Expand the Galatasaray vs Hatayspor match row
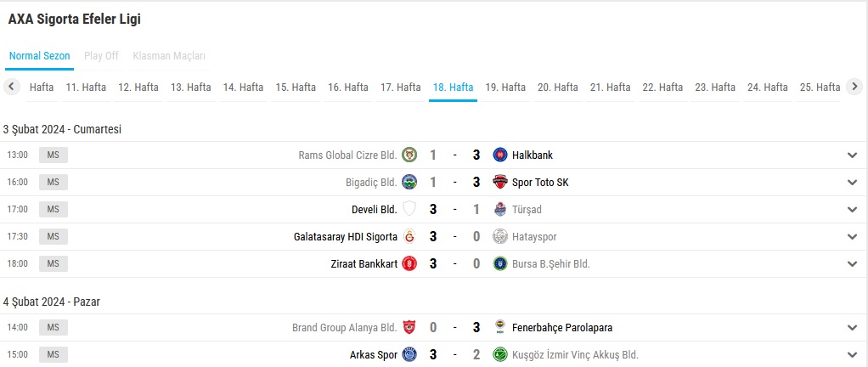Image resolution: width=868 pixels, height=367 pixels. [x=853, y=236]
